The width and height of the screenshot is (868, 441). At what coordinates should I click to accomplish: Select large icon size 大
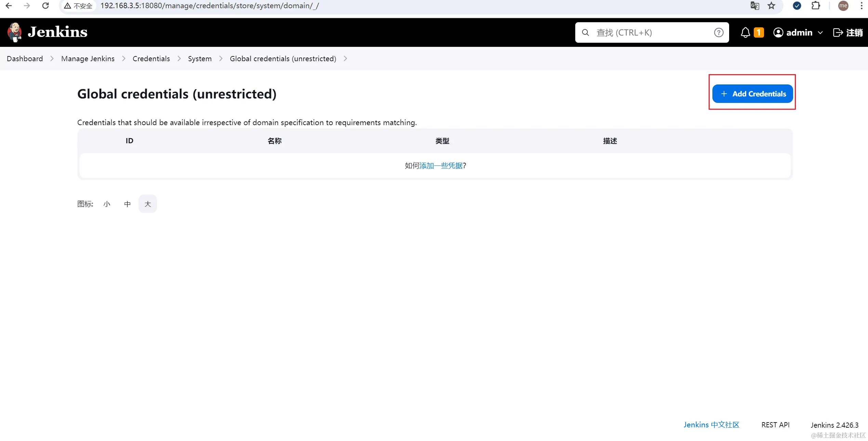(x=147, y=203)
